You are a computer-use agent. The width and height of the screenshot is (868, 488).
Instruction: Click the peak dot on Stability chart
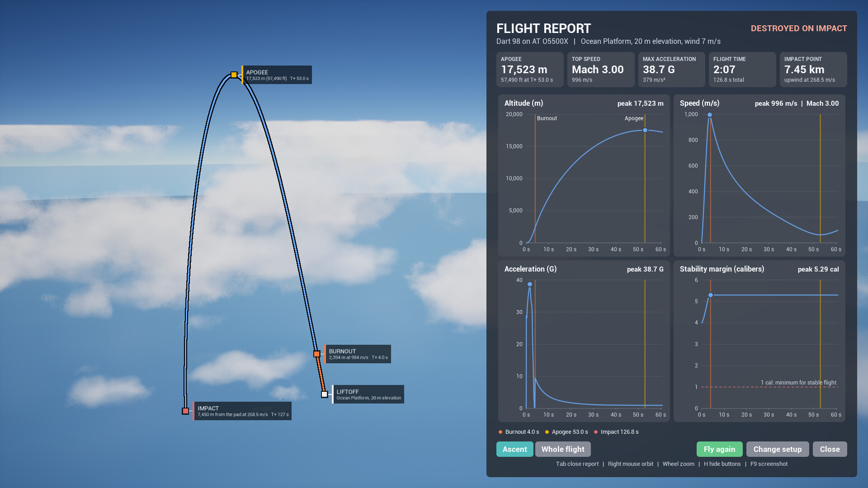(x=711, y=295)
